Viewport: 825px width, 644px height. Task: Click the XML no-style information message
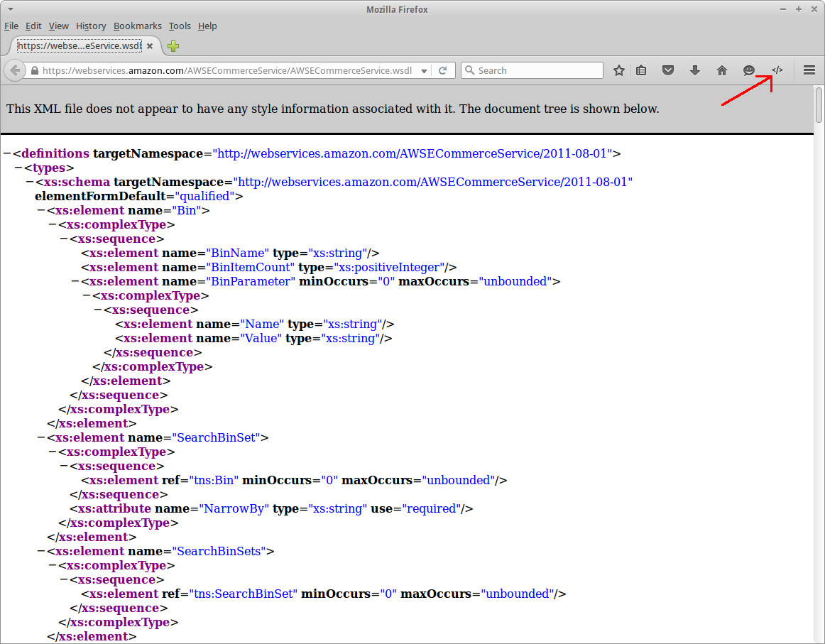coord(332,109)
